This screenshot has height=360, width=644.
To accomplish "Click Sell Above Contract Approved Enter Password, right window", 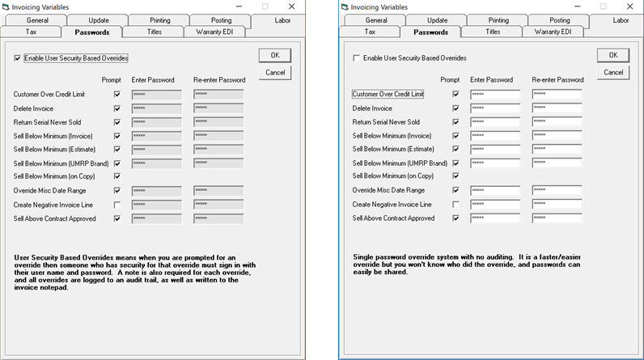I will tap(495, 218).
